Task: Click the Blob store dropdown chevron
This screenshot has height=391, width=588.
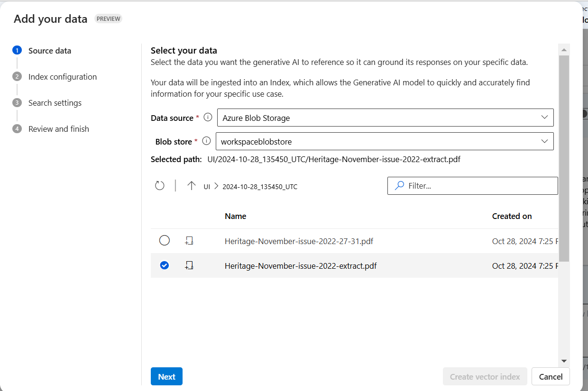Action: coord(544,141)
